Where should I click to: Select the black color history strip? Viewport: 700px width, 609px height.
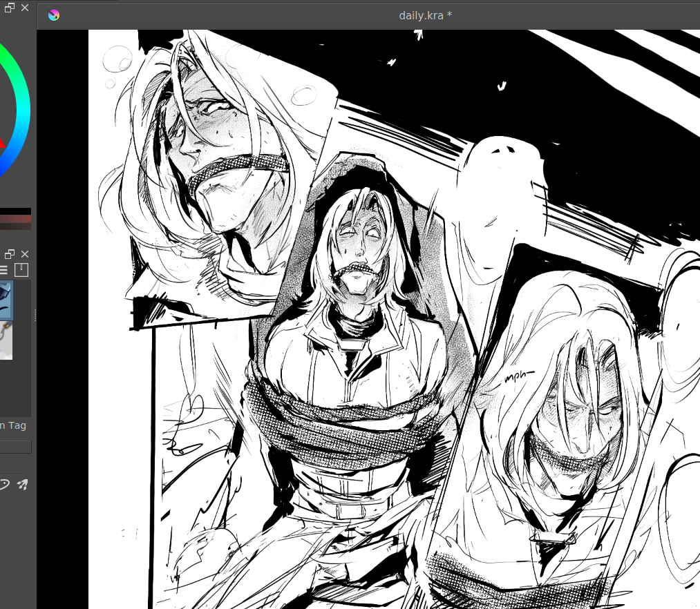pyautogui.click(x=15, y=211)
